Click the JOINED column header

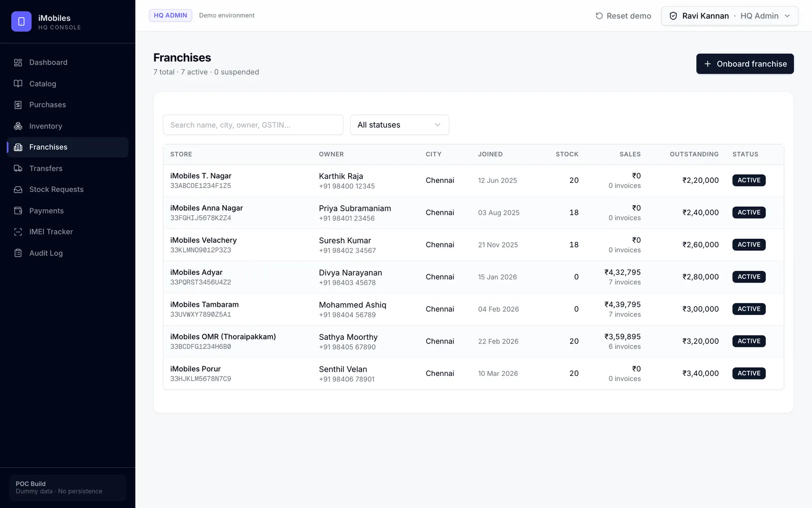tap(490, 154)
